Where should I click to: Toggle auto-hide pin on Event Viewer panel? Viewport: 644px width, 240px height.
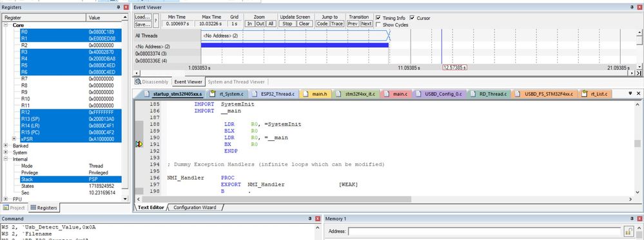coord(633,7)
